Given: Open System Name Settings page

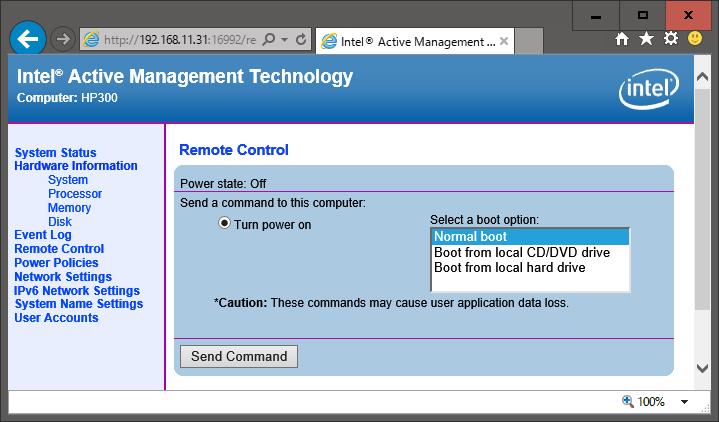Looking at the screenshot, I should [79, 304].
